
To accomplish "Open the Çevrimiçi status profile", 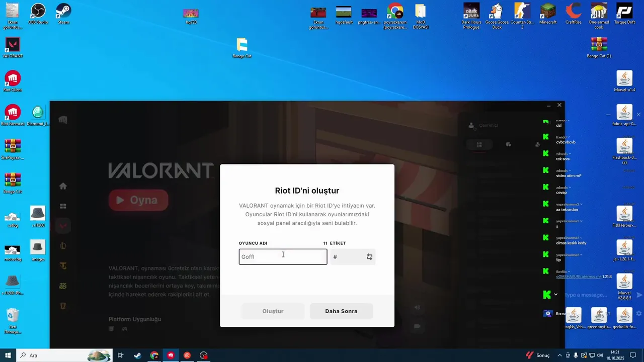I will [483, 125].
